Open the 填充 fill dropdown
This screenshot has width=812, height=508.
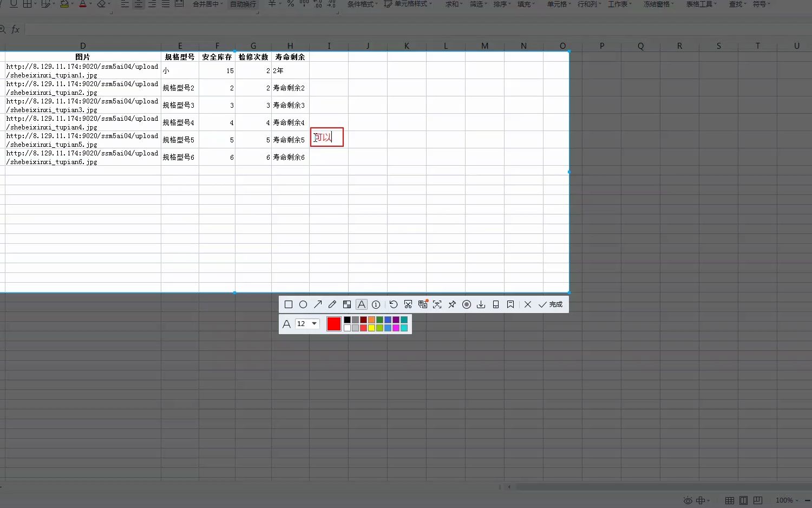[x=526, y=4]
